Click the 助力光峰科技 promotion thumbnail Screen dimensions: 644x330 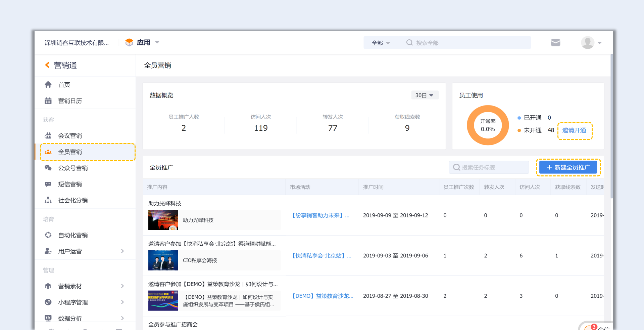(x=163, y=220)
